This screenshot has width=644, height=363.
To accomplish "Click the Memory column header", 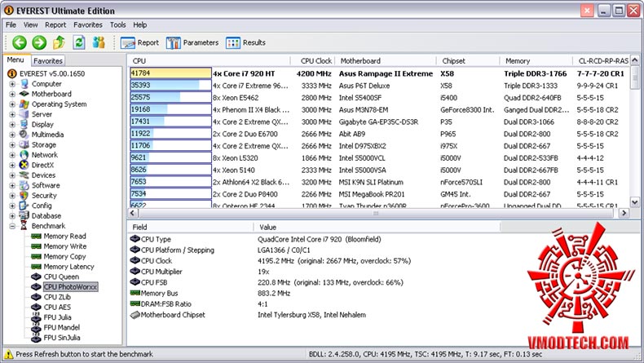I will pos(536,61).
